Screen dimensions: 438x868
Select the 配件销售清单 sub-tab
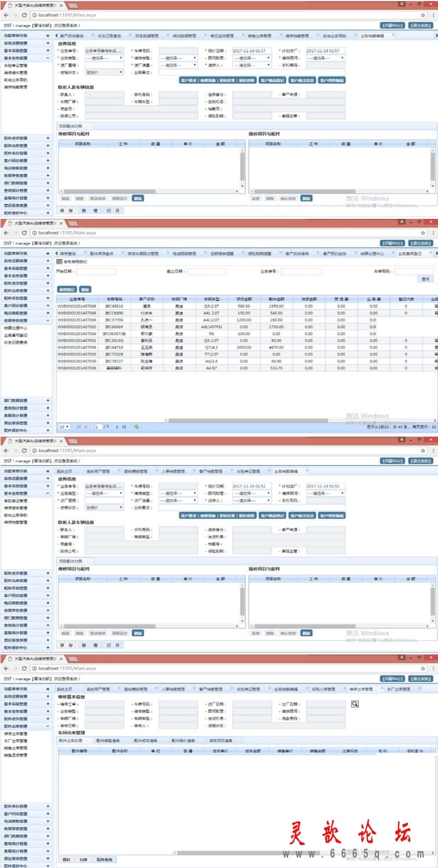pyautogui.click(x=107, y=740)
